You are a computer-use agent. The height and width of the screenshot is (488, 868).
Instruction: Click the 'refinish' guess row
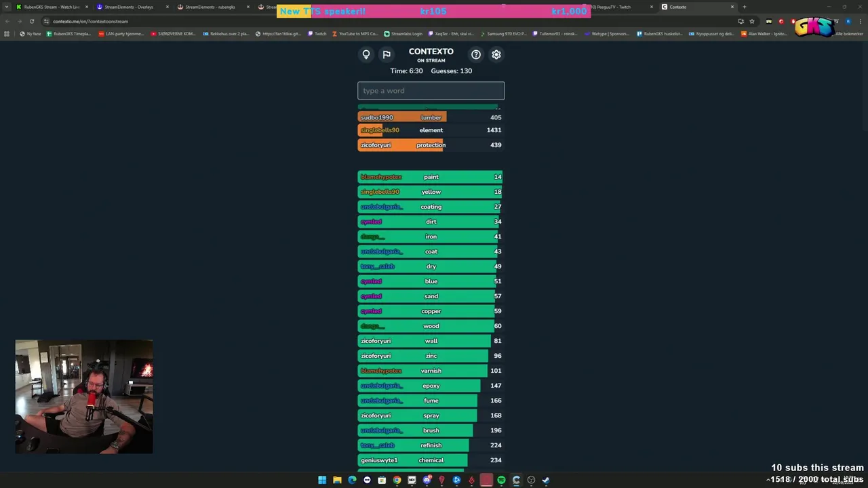tap(431, 445)
